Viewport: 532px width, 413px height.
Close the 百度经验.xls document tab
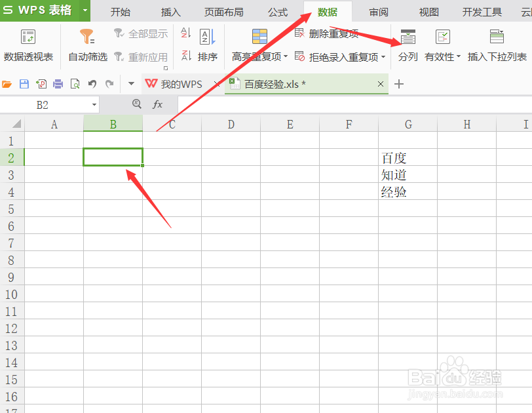(381, 84)
